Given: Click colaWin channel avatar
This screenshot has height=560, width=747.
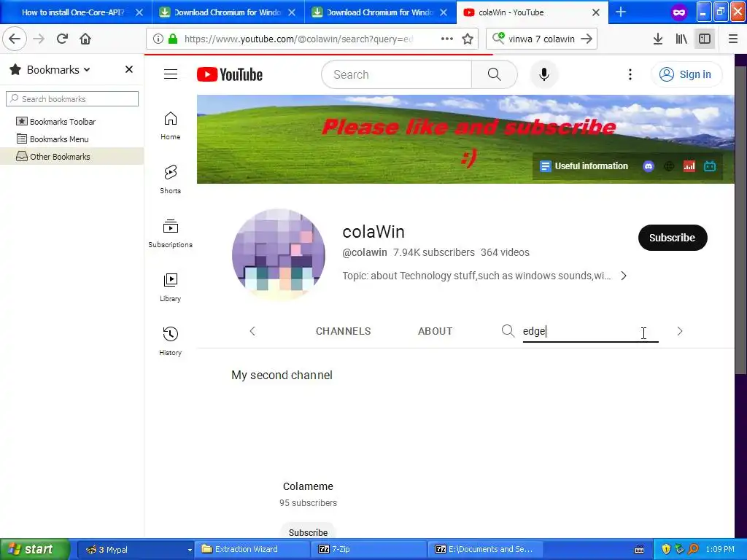Looking at the screenshot, I should click(x=279, y=255).
